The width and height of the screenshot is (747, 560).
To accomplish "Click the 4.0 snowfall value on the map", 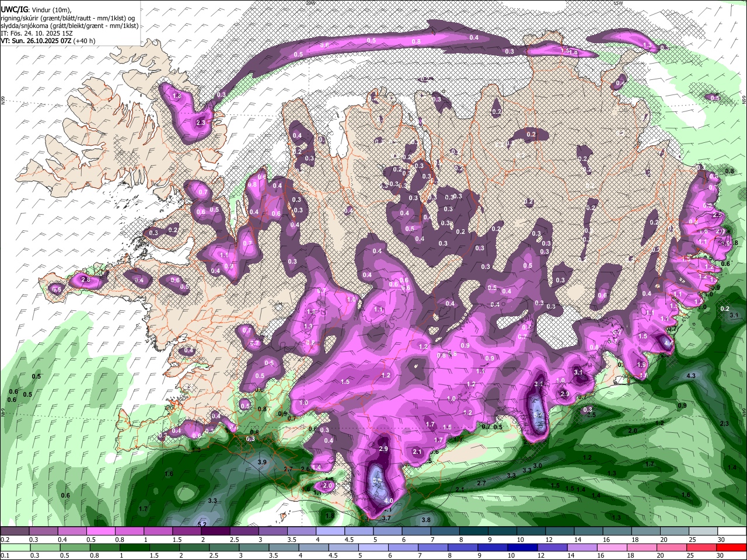I will (x=389, y=501).
